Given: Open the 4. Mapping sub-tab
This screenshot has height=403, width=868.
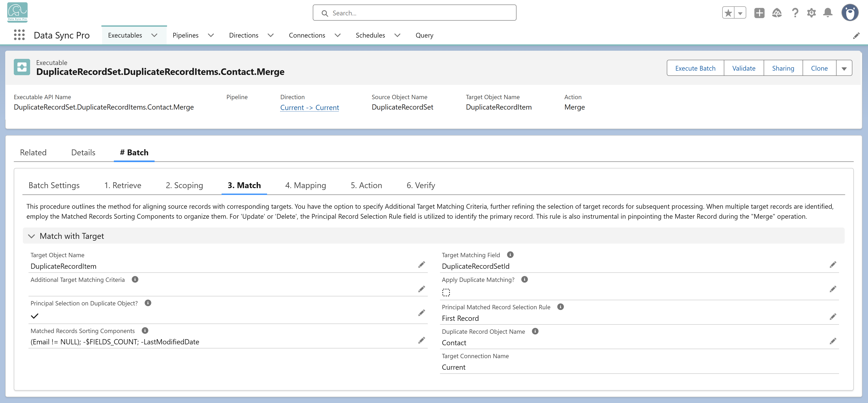Looking at the screenshot, I should 306,185.
